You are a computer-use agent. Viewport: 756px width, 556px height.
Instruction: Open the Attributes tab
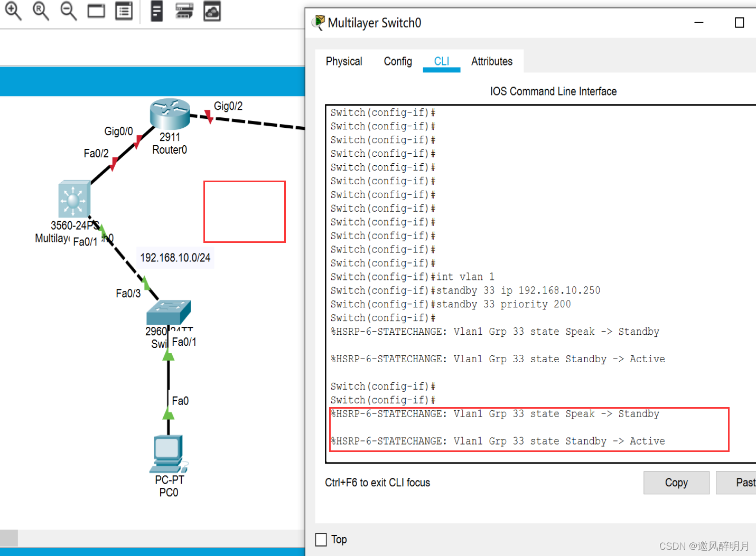(x=491, y=61)
